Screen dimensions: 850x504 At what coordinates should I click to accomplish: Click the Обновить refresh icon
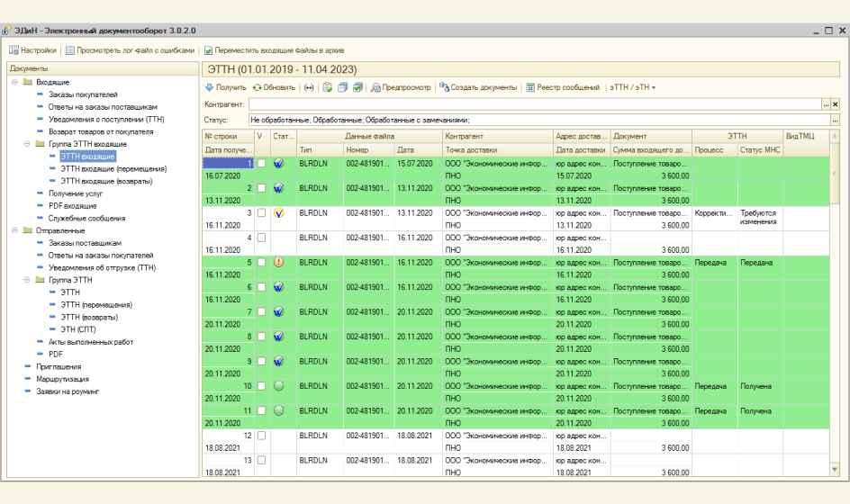(x=258, y=87)
